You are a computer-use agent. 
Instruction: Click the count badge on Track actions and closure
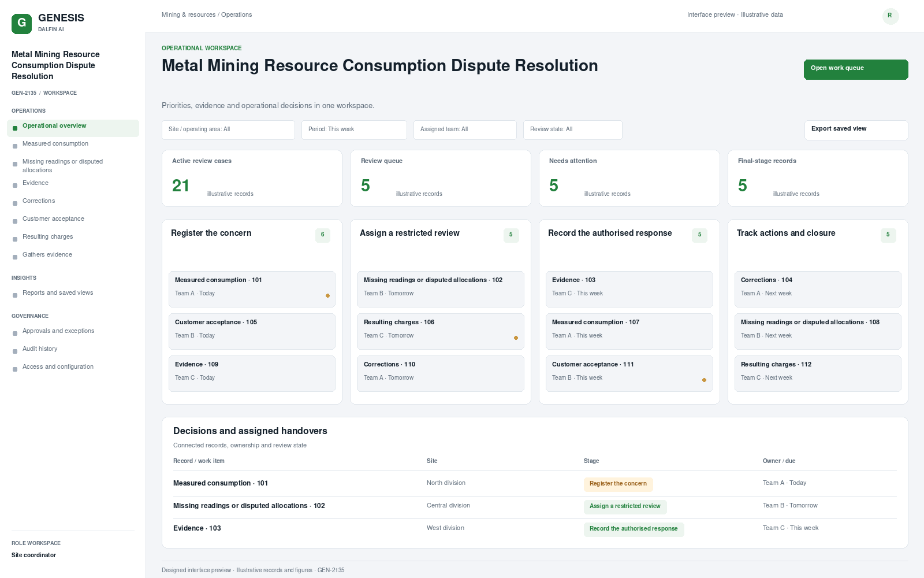[x=888, y=235]
